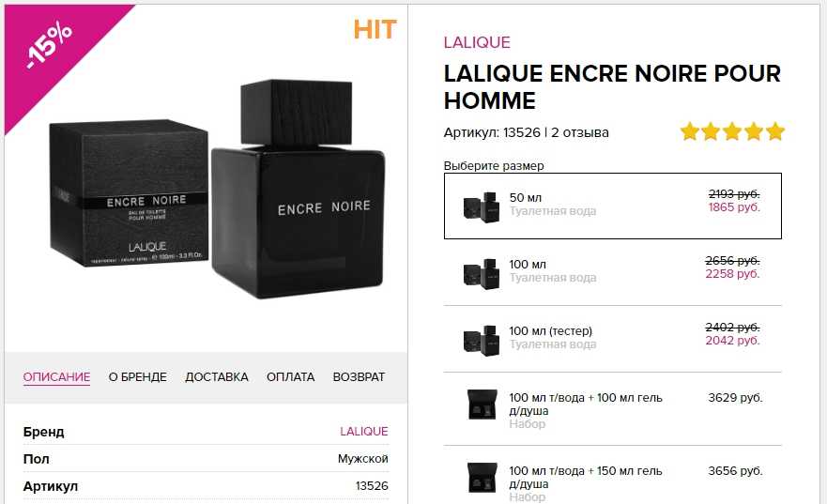Open the LALIQUE brand link above title
The image size is (827, 504).
(477, 42)
